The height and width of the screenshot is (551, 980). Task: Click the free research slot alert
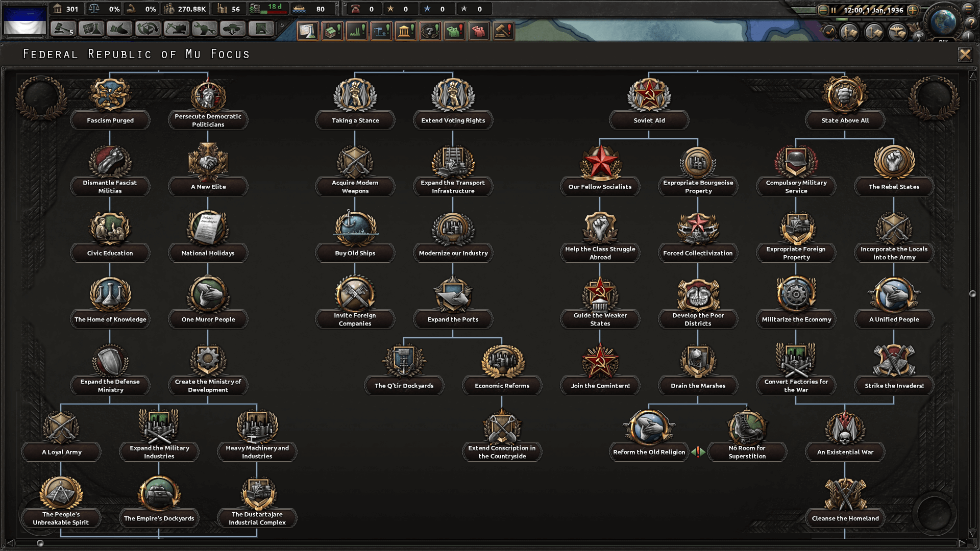click(x=308, y=31)
